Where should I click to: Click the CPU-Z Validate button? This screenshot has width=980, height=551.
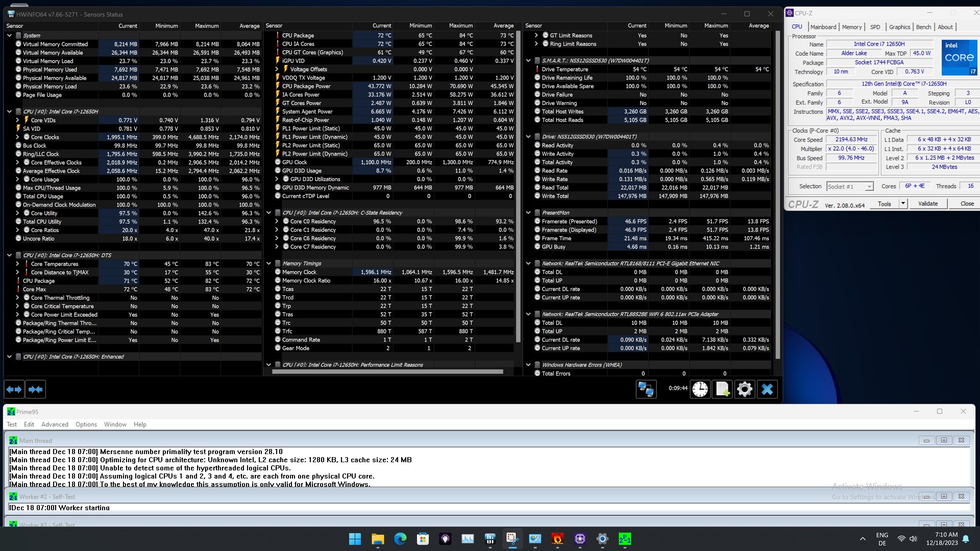(x=927, y=204)
